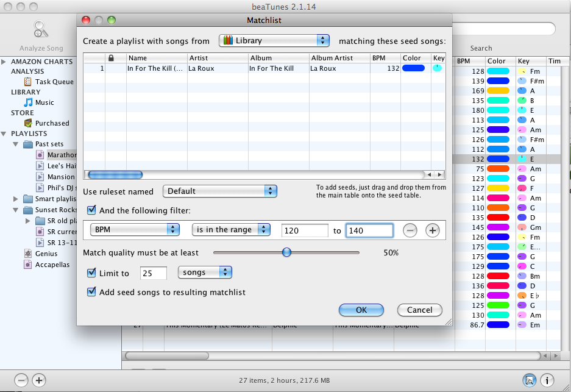Click the main table horizontal scrollbar thumb
This screenshot has height=392, width=571.
[x=167, y=355]
